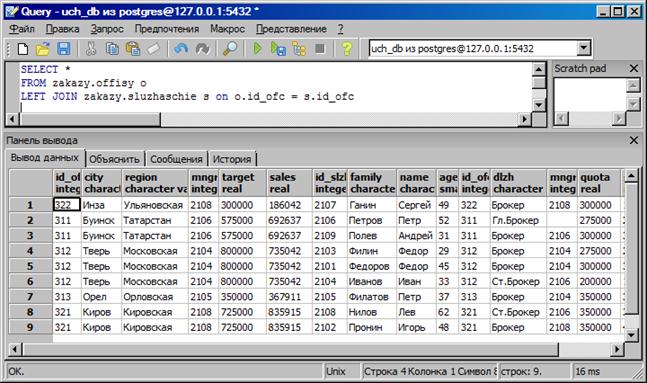Click cell 186042 in sales column
This screenshot has height=383, width=647.
[x=289, y=205]
